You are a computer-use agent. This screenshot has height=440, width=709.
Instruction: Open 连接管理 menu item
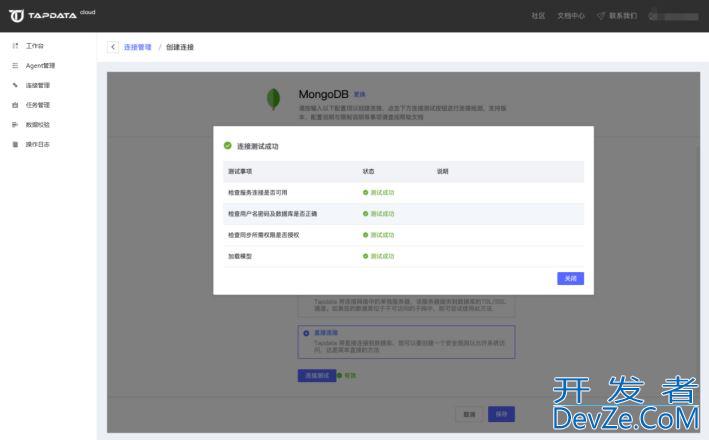(38, 85)
